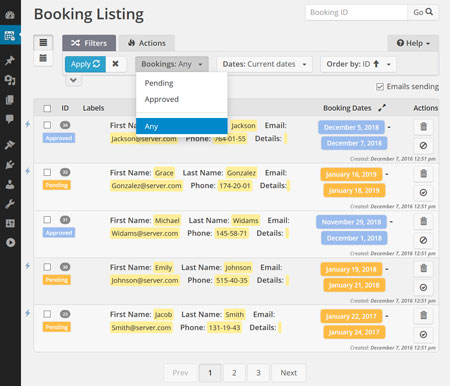Trash the Grace Gonzalez booking
Viewport: 450px width, 386px height.
point(423,174)
